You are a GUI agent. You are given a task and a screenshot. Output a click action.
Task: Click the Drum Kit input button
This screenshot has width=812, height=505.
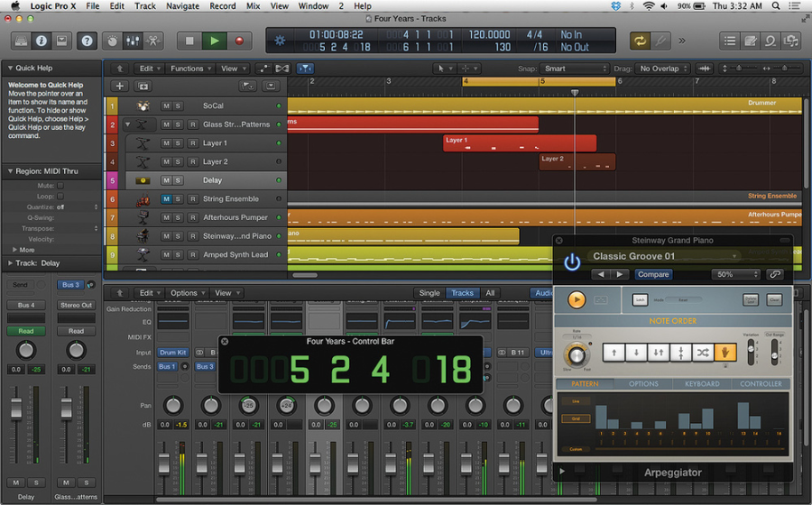(x=173, y=353)
